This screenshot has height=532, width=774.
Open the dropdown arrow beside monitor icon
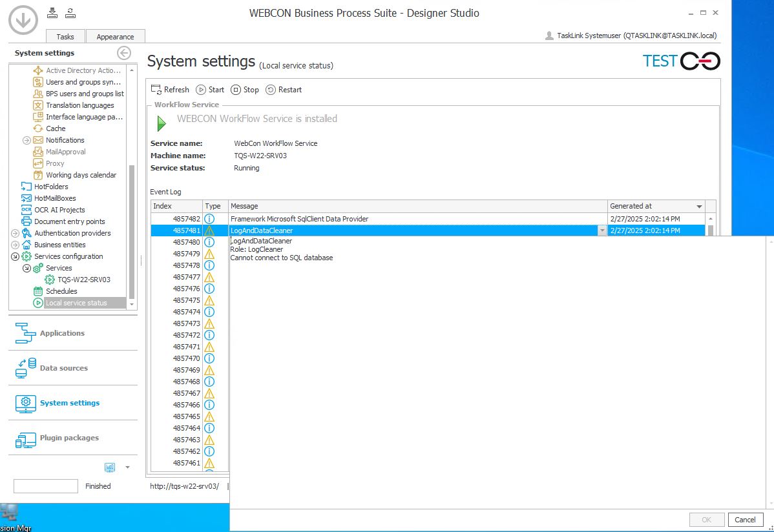[127, 467]
